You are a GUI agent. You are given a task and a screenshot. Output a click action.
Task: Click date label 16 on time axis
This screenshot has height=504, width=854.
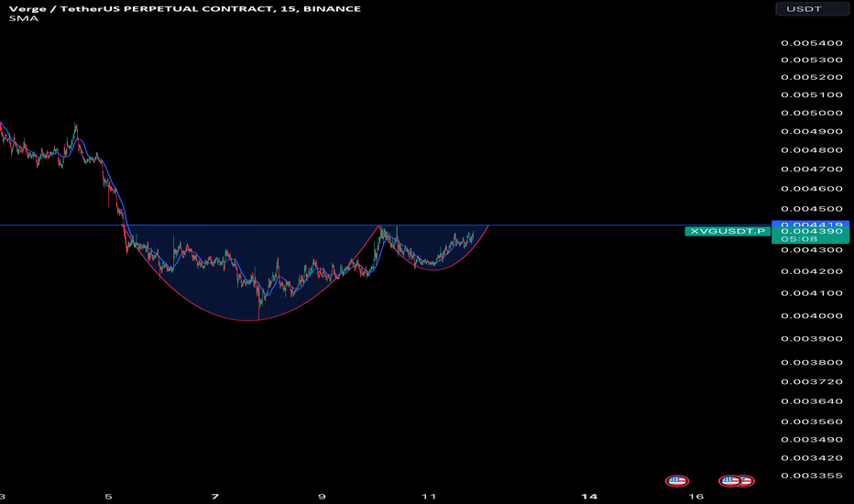(696, 497)
